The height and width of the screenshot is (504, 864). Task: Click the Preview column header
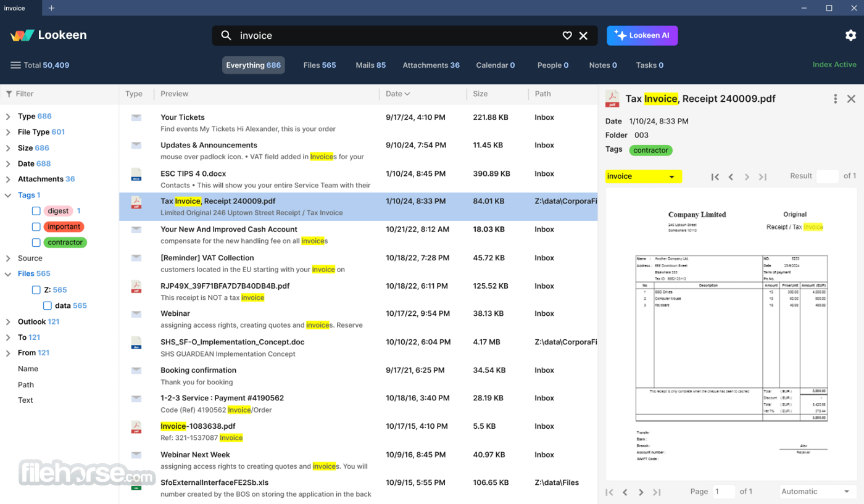click(175, 94)
